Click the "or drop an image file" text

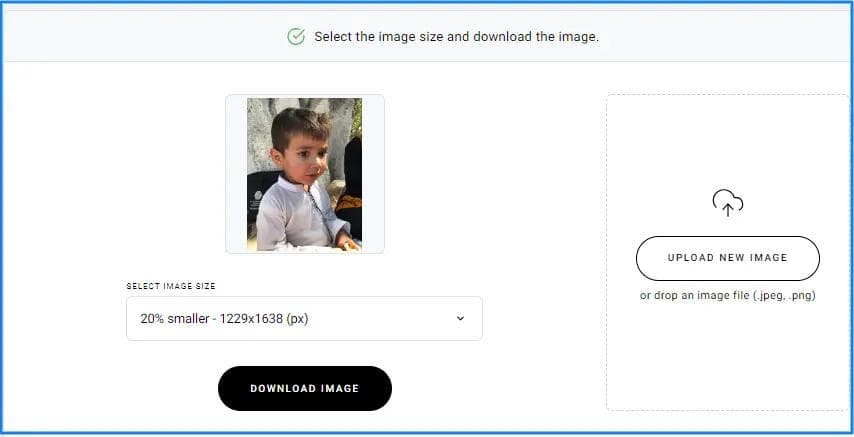(x=690, y=296)
